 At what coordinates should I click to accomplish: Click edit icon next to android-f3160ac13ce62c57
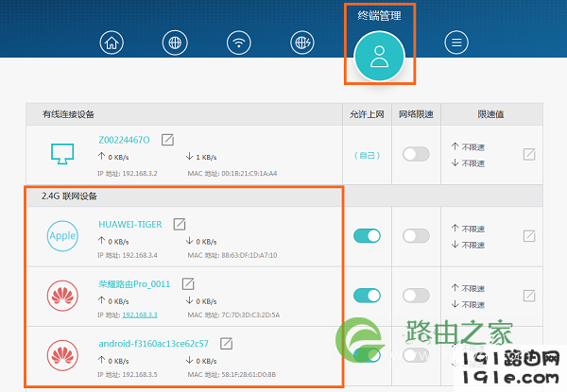pos(226,345)
